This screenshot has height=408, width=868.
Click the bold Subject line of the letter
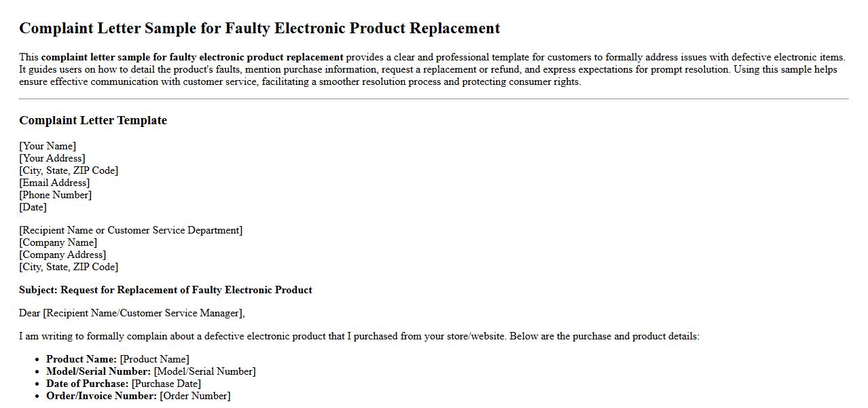pos(166,290)
